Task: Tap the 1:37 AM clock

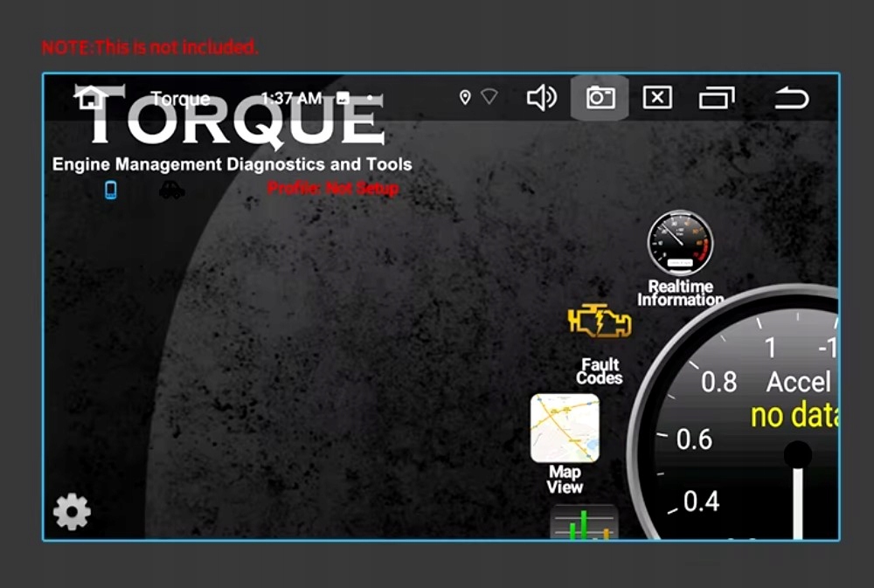Action: (x=292, y=99)
